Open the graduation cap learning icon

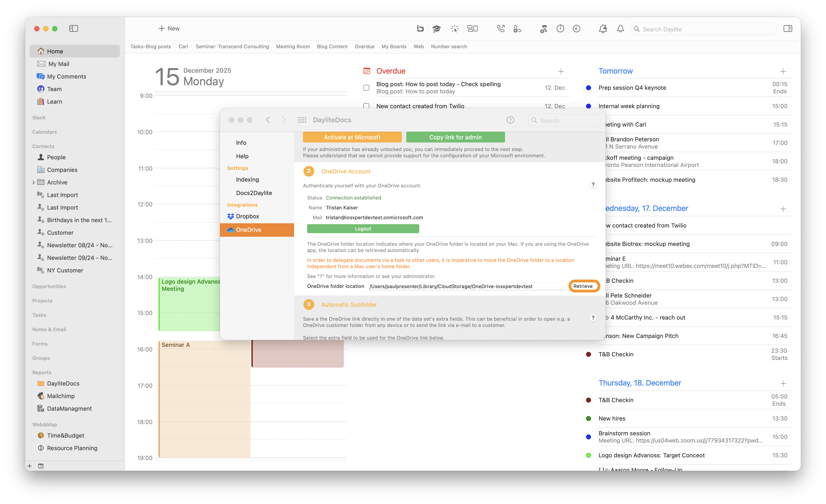point(437,28)
